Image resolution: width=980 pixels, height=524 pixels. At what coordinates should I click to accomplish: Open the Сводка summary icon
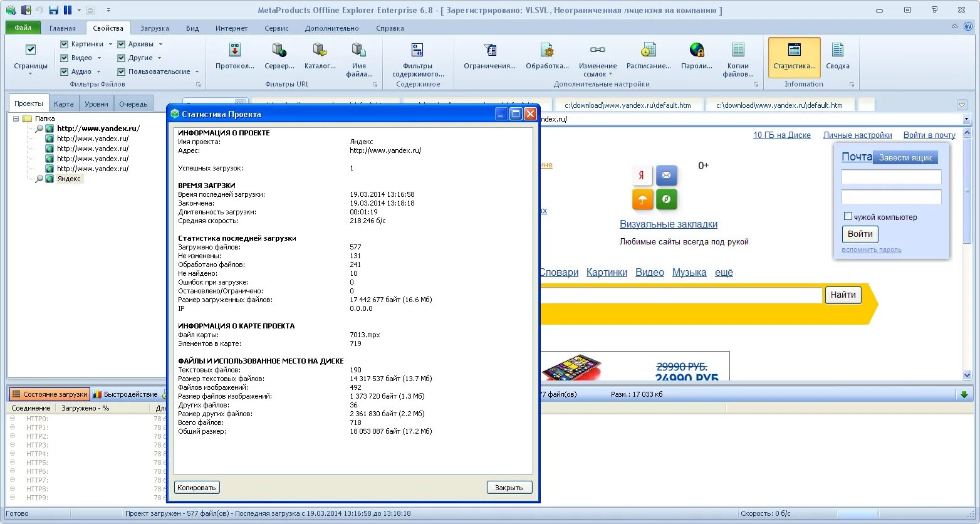pyautogui.click(x=837, y=50)
